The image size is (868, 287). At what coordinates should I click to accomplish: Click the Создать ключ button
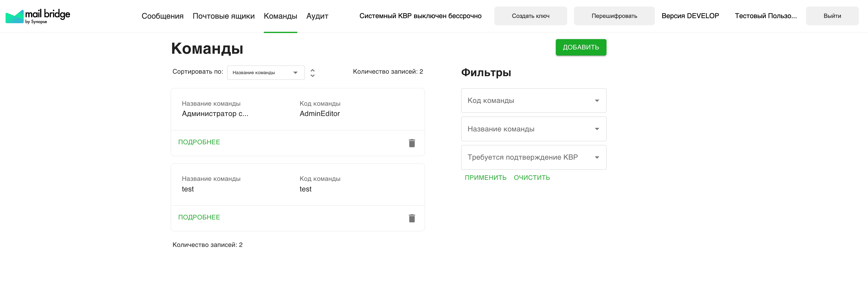click(x=530, y=16)
